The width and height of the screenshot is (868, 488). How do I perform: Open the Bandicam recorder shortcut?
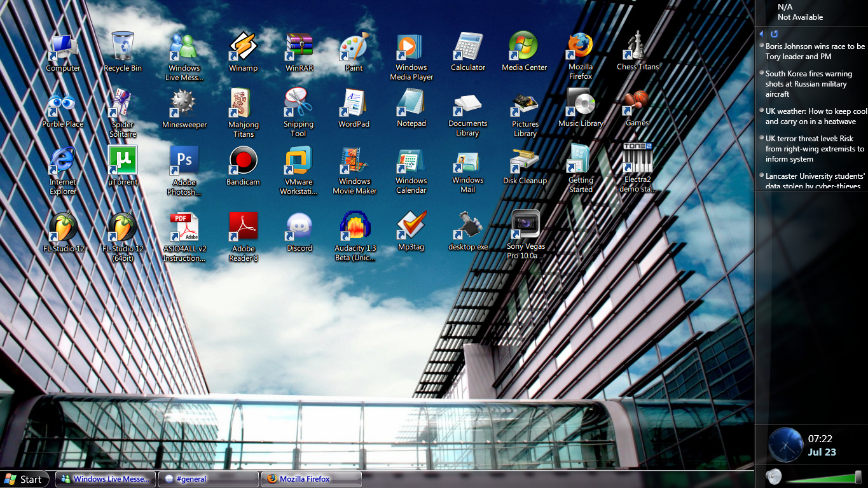243,165
